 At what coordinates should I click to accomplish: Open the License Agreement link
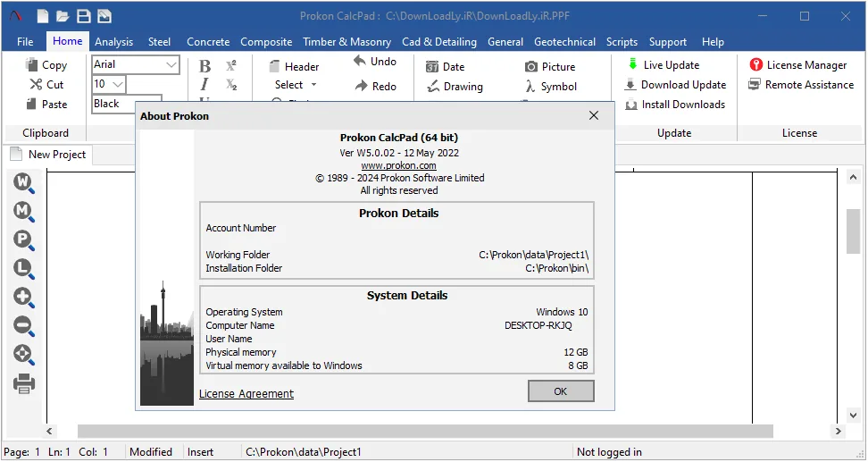click(246, 394)
